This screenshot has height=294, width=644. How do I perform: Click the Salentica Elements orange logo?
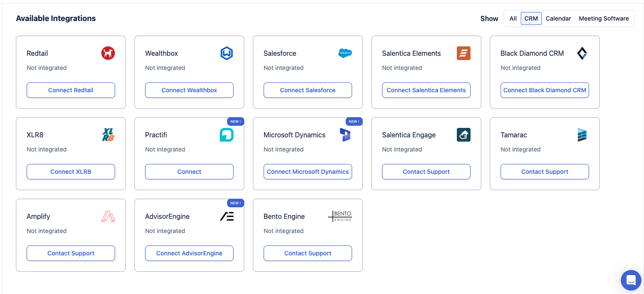464,53
